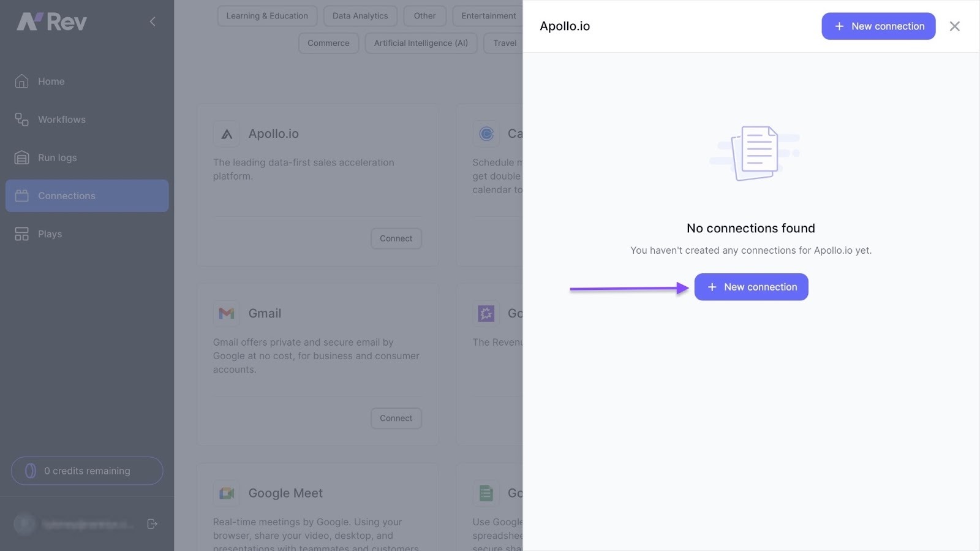Click the purple gear app icon

point(486,313)
